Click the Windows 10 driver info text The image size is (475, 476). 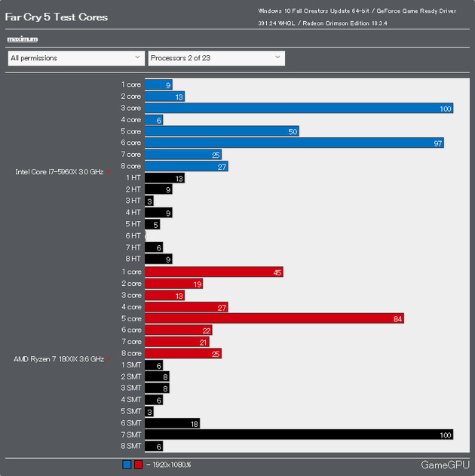pos(357,17)
